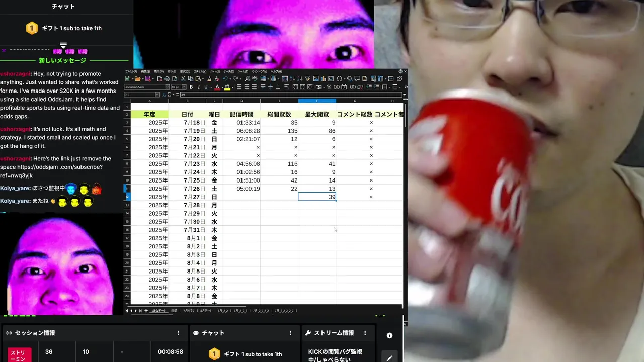Open the データ menu
The height and width of the screenshot is (362, 644).
pos(229,72)
